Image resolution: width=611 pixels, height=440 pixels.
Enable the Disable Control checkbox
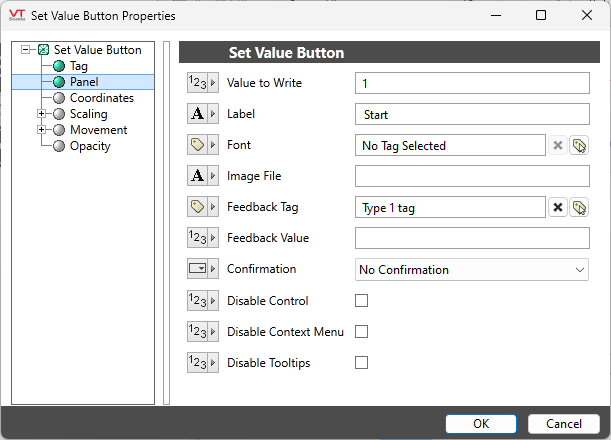coord(362,301)
